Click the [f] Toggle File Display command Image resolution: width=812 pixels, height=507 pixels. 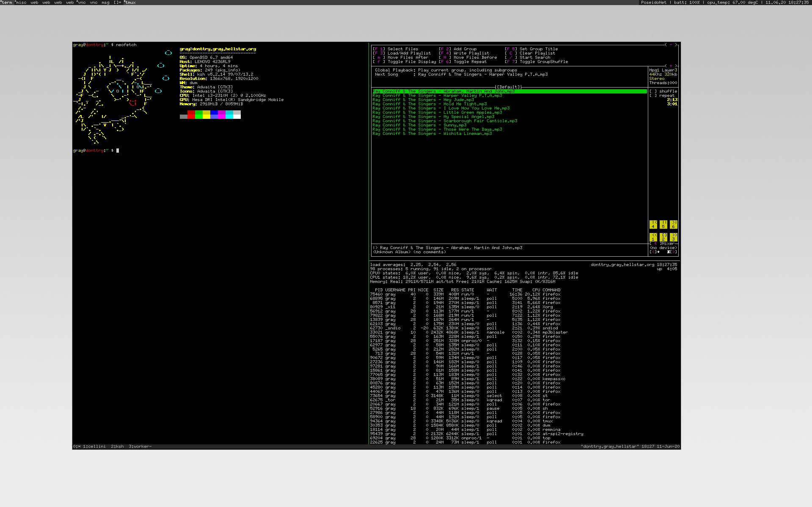[x=404, y=62]
